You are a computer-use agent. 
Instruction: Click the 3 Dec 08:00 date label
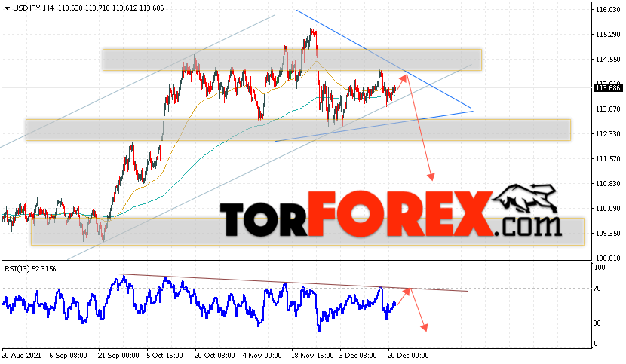click(x=358, y=356)
